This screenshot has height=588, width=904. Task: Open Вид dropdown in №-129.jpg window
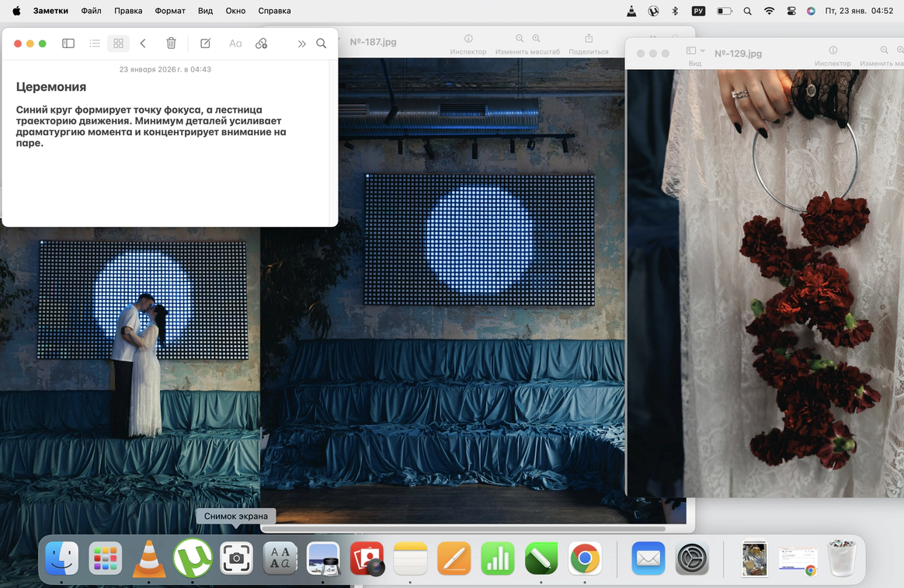(696, 51)
